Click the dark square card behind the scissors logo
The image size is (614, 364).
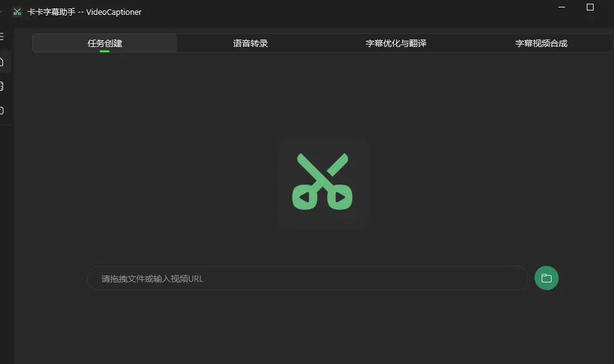(289, 148)
